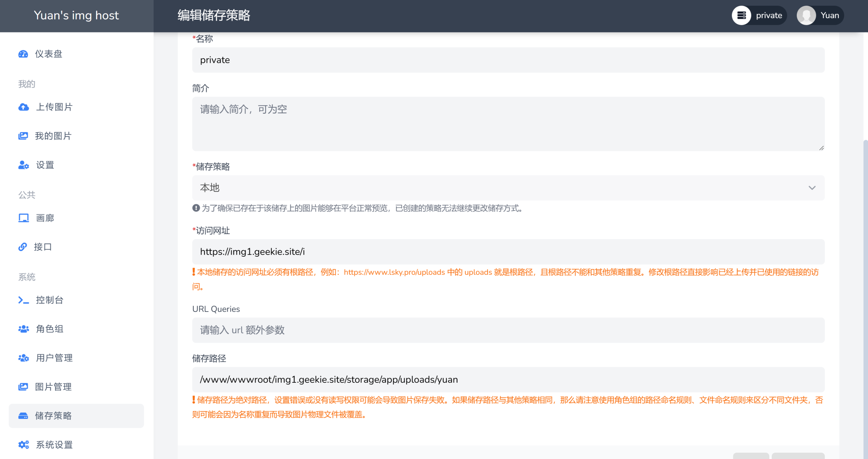The image size is (868, 459).
Task: Click the user settings gear icon
Action: [x=23, y=165]
